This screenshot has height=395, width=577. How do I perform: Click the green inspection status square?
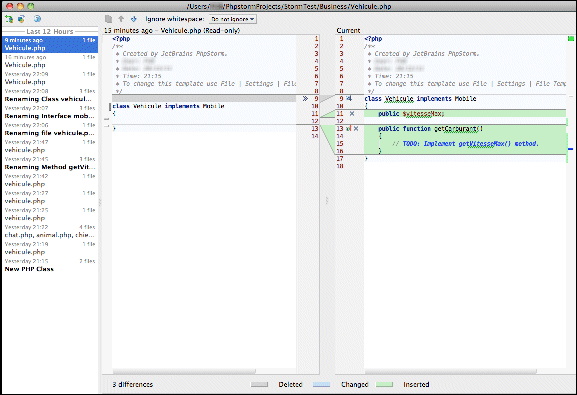[x=571, y=39]
